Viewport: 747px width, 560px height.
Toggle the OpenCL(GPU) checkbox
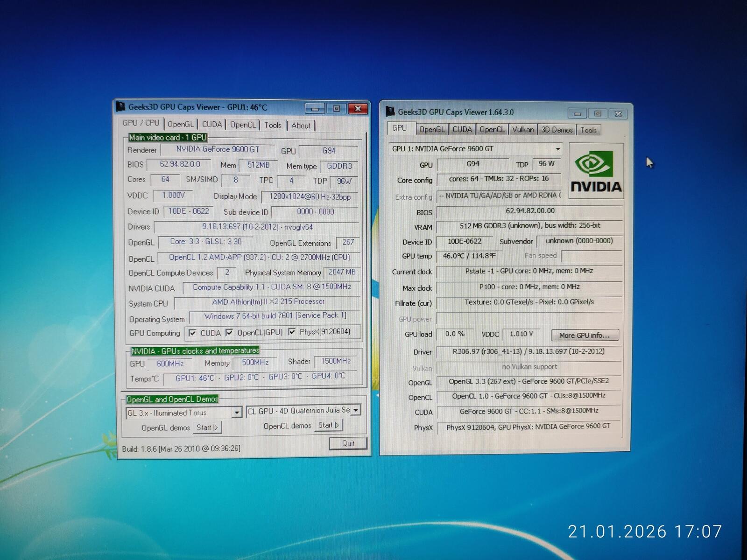(x=229, y=332)
